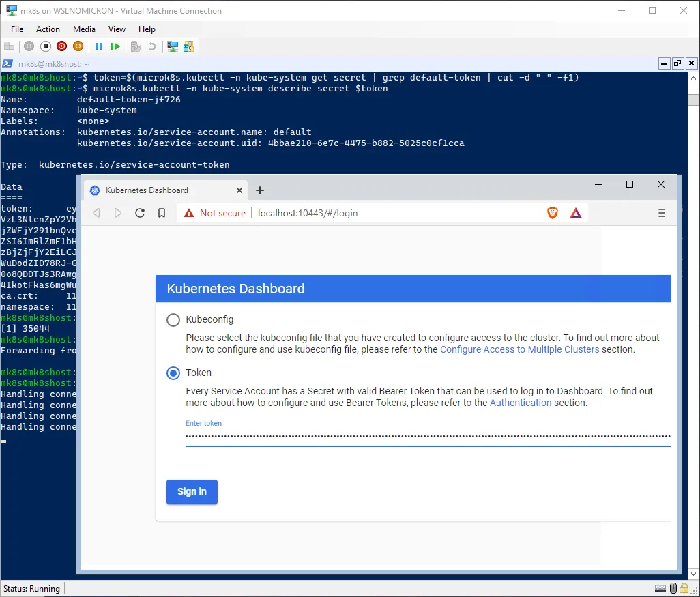Open a new browser tab

coord(260,190)
